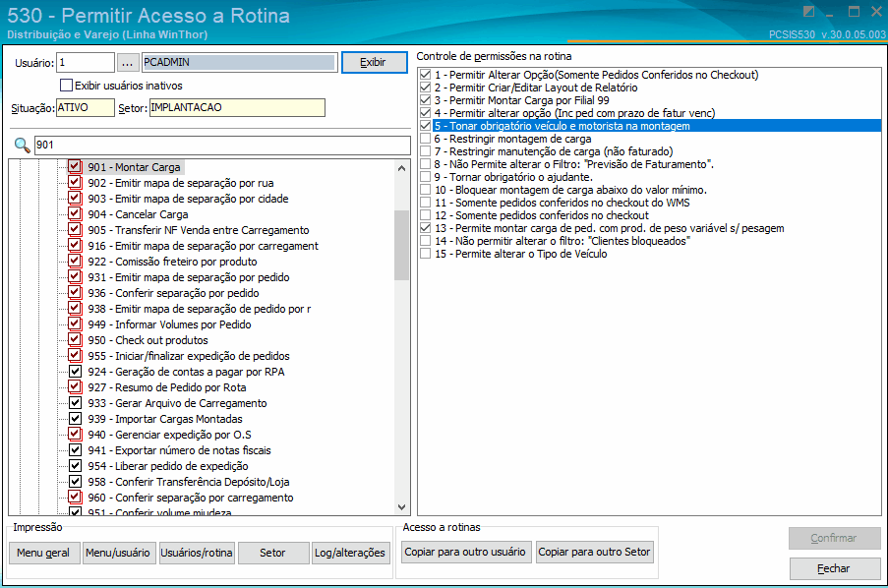
Task: Toggle checkbox for 924 - Geração de contas RPA
Action: click(x=75, y=372)
